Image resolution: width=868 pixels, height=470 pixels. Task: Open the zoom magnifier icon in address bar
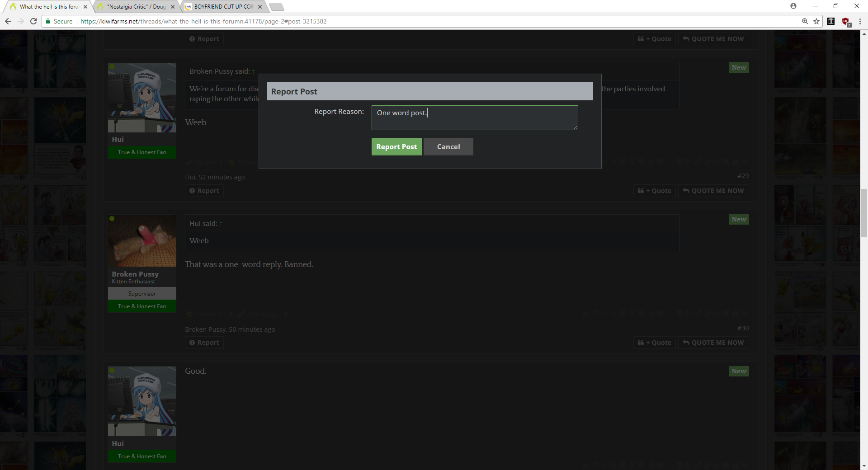(x=805, y=21)
